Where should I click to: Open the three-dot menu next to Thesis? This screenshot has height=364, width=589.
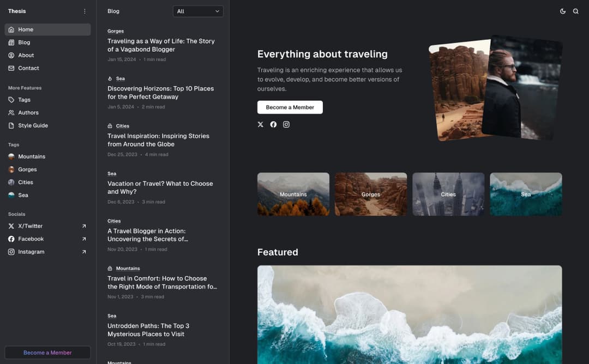click(x=85, y=11)
